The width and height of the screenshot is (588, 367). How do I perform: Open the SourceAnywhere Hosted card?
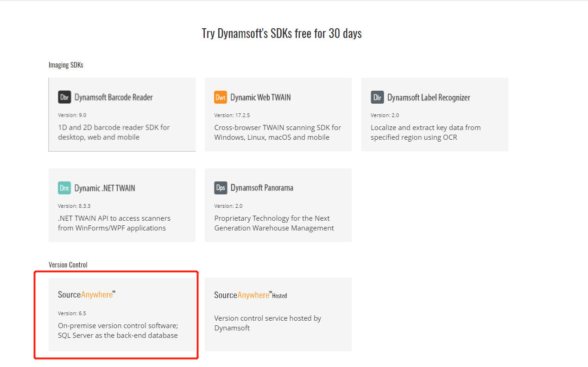point(278,315)
